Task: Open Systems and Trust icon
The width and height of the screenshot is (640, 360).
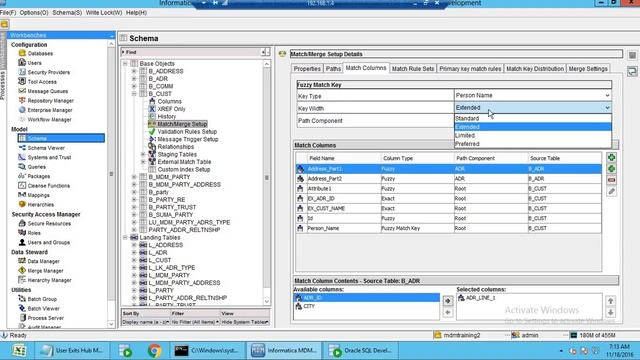Action: (22, 157)
